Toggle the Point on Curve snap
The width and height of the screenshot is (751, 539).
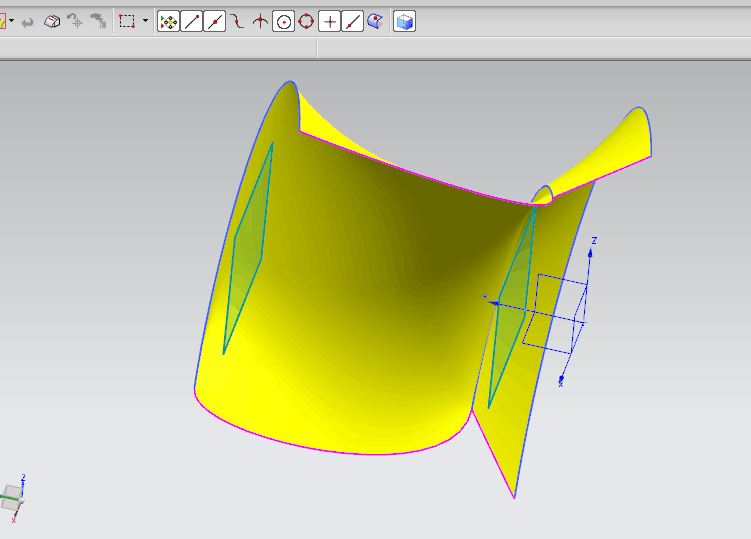tap(353, 22)
